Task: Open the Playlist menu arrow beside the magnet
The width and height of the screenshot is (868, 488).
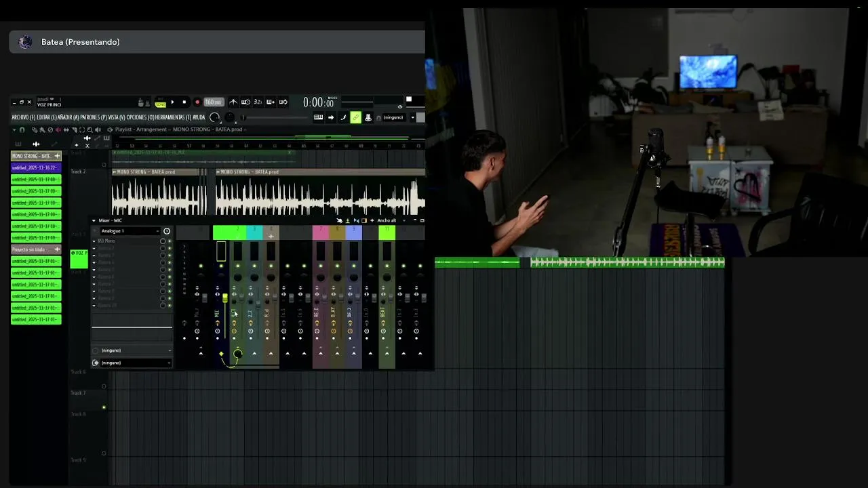Action: 14,129
